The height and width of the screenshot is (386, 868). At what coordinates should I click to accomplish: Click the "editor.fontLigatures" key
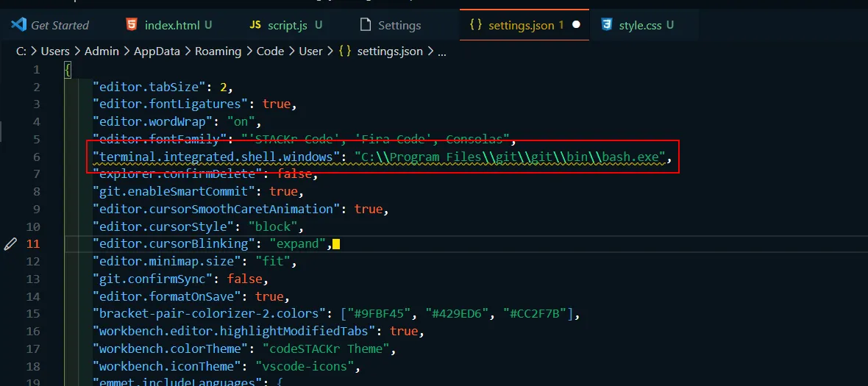coord(171,104)
